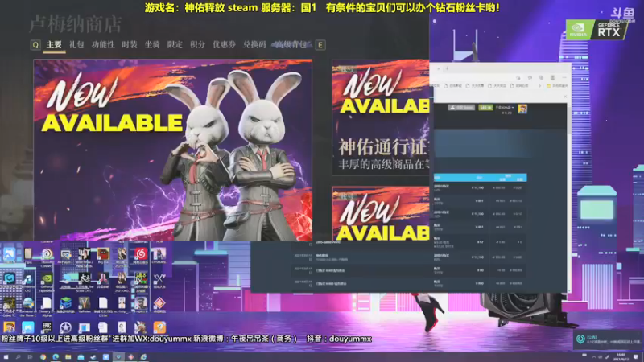
Task: Open Task View in the taskbar
Action: tap(30, 357)
